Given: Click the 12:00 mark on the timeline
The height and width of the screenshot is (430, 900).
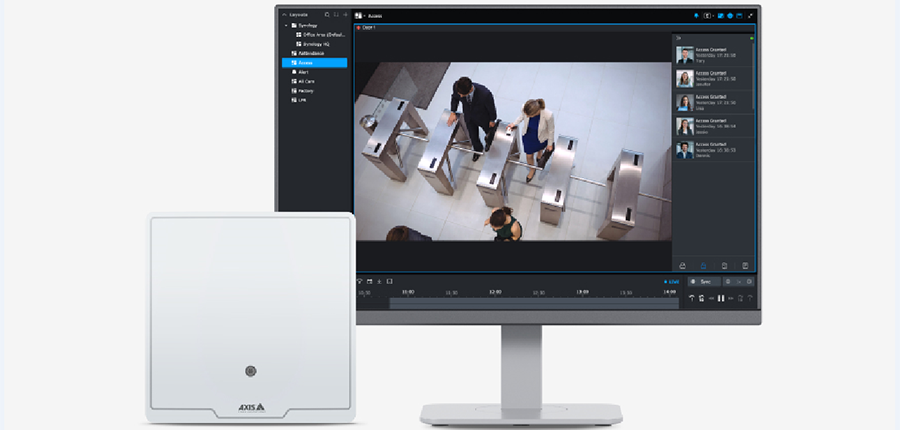Looking at the screenshot, I should pos(494,292).
